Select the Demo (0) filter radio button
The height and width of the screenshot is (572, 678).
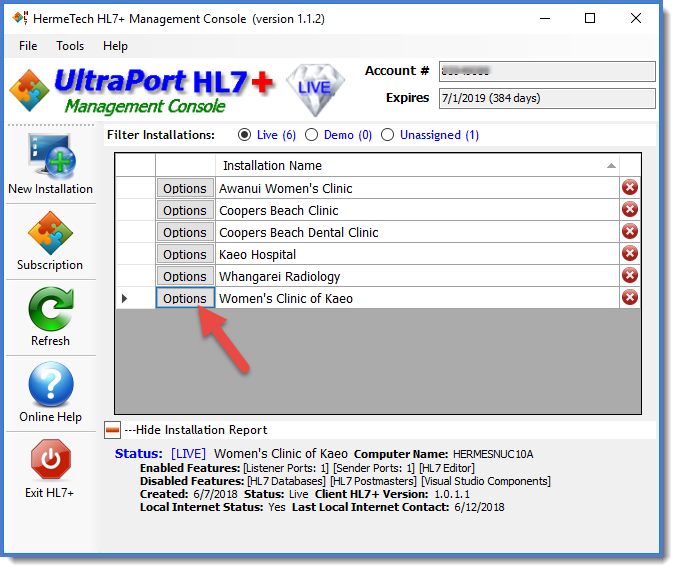pos(311,135)
